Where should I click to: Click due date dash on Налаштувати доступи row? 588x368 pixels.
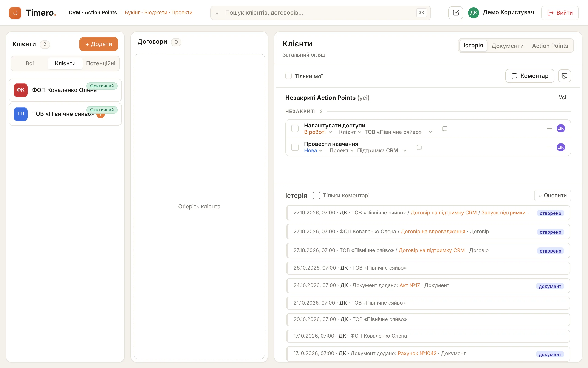[x=549, y=128]
